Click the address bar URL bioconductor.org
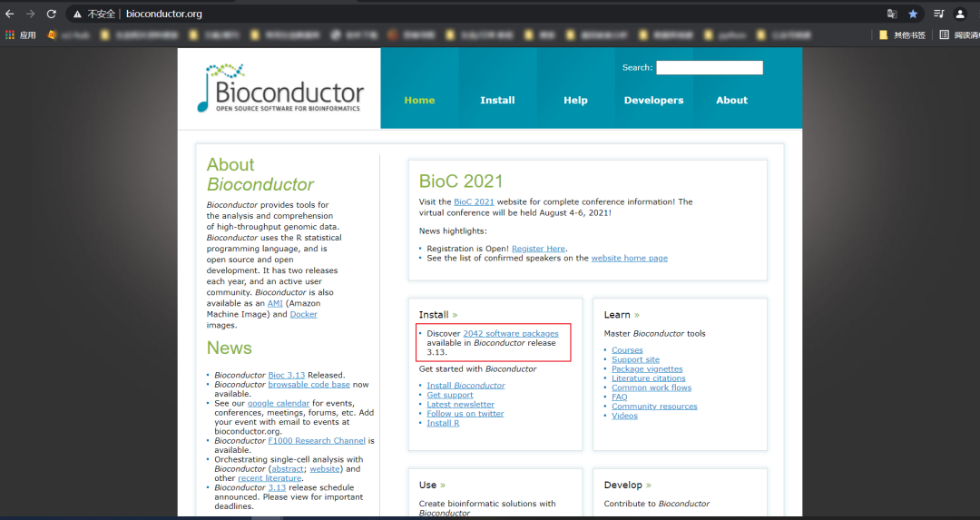Image resolution: width=980 pixels, height=520 pixels. (163, 14)
